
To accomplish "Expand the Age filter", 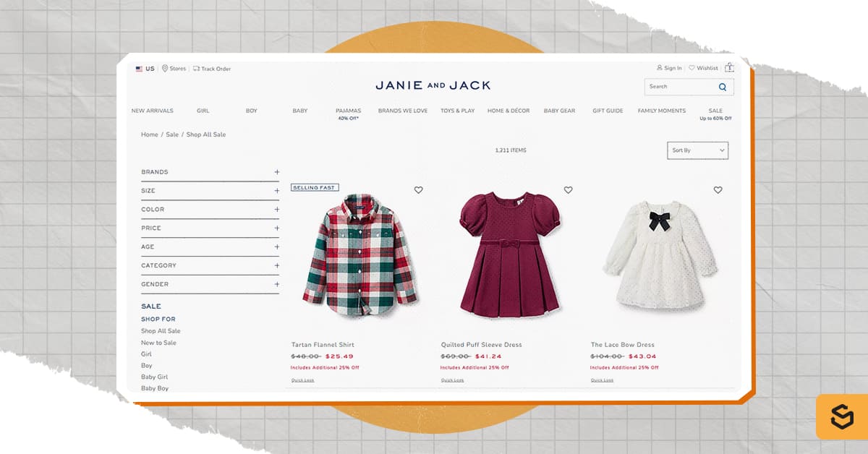I will click(210, 247).
